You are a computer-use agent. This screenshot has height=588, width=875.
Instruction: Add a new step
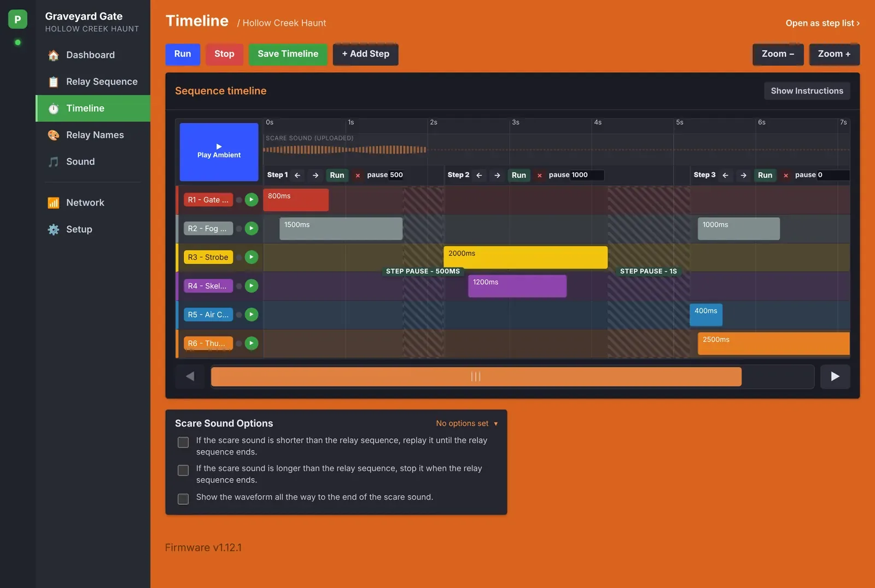(365, 54)
